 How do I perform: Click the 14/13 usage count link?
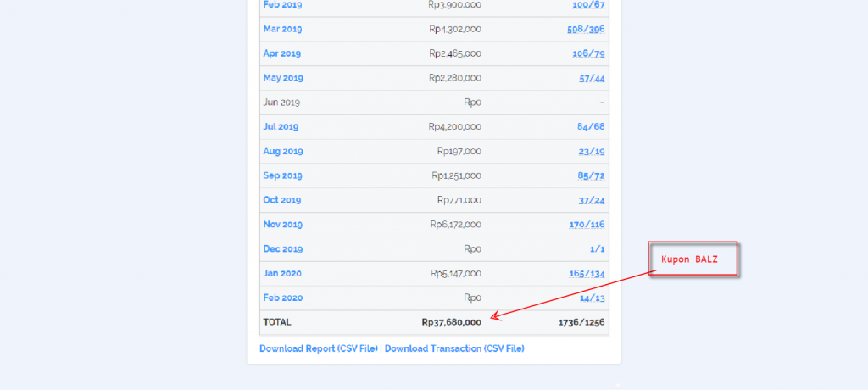pos(593,298)
